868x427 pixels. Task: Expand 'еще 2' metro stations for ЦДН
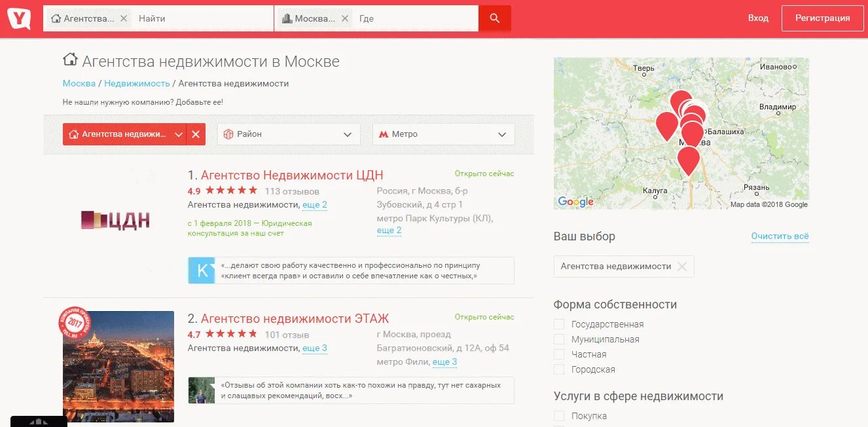[x=389, y=231]
